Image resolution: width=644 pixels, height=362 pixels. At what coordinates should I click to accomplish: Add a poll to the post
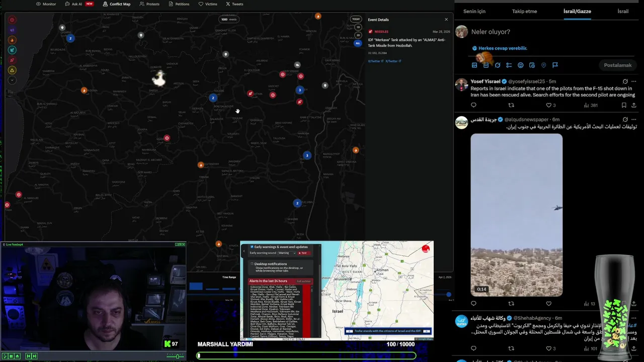point(509,65)
